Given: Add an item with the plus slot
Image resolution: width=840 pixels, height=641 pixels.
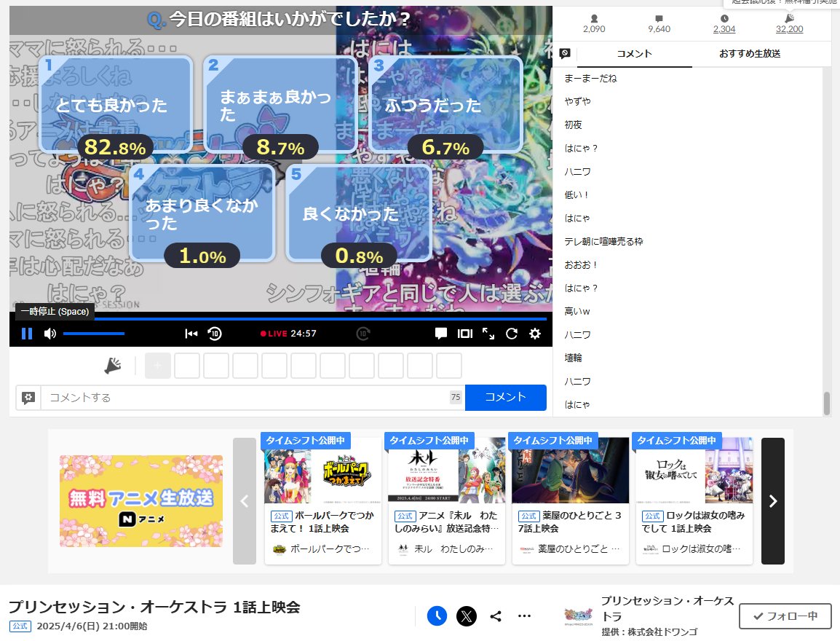Looking at the screenshot, I should [x=157, y=366].
